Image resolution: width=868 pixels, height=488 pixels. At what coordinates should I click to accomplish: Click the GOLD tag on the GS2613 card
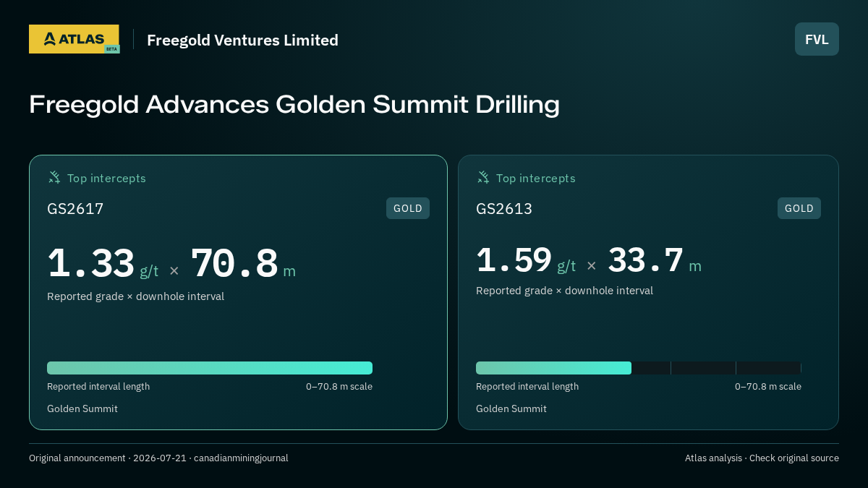click(x=799, y=208)
